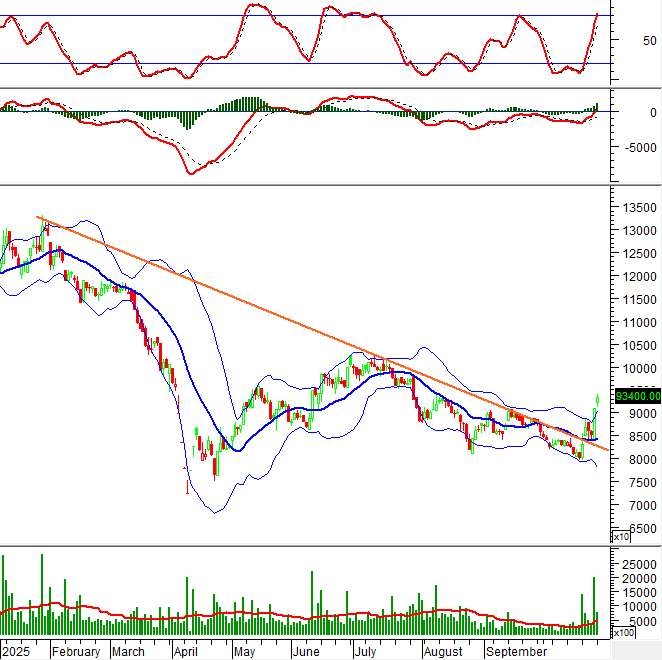Click the June month marker
662x660 pixels.
click(306, 651)
